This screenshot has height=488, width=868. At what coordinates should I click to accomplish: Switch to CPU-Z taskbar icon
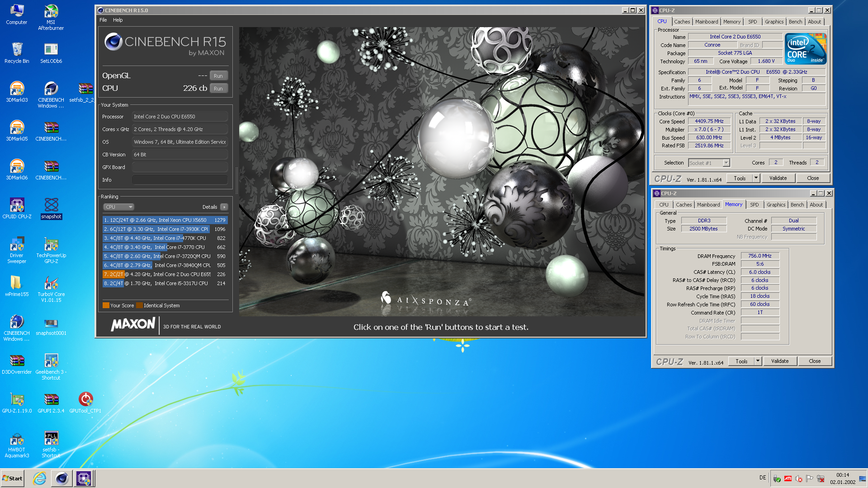click(84, 478)
